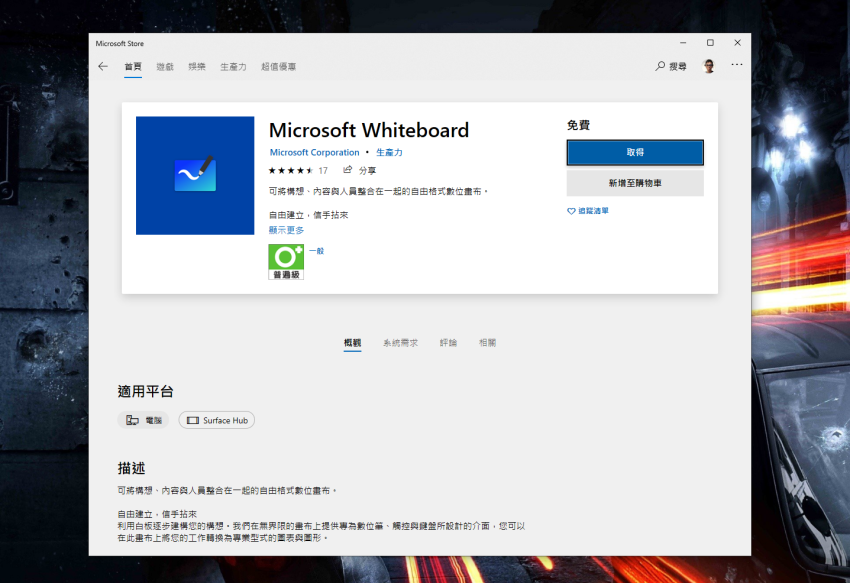Open the 生產力 category link beside publisher

389,152
